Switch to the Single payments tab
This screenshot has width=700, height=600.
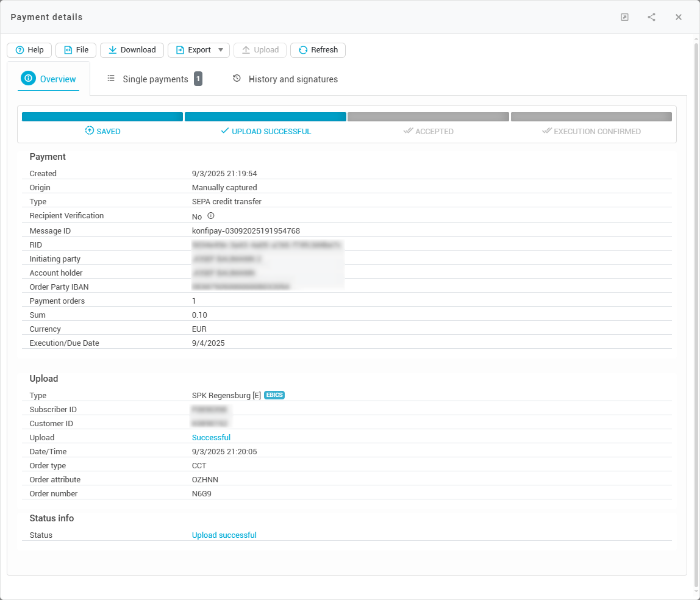tap(155, 79)
